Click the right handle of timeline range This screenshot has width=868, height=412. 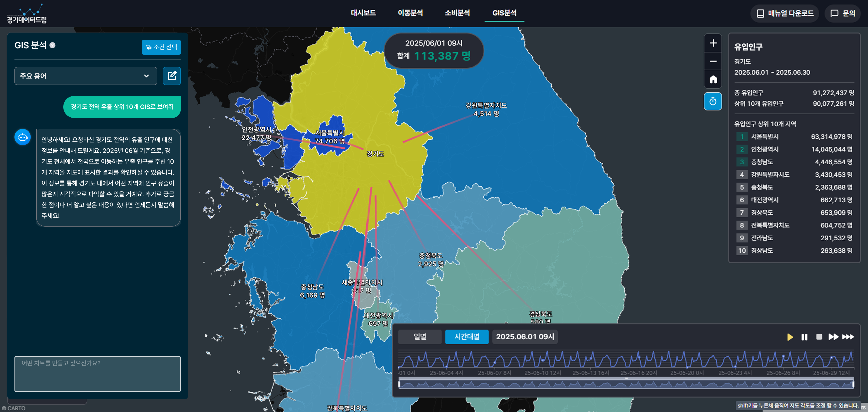(853, 384)
